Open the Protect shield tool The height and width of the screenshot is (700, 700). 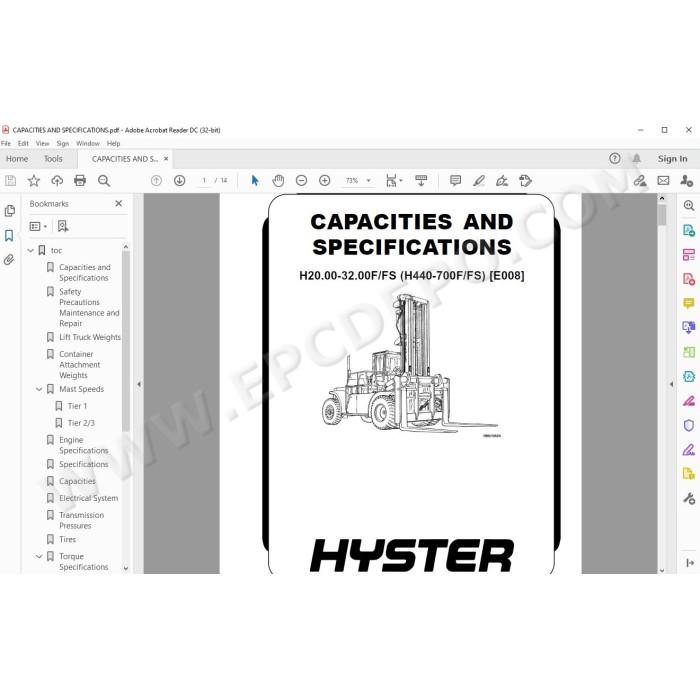[688, 425]
